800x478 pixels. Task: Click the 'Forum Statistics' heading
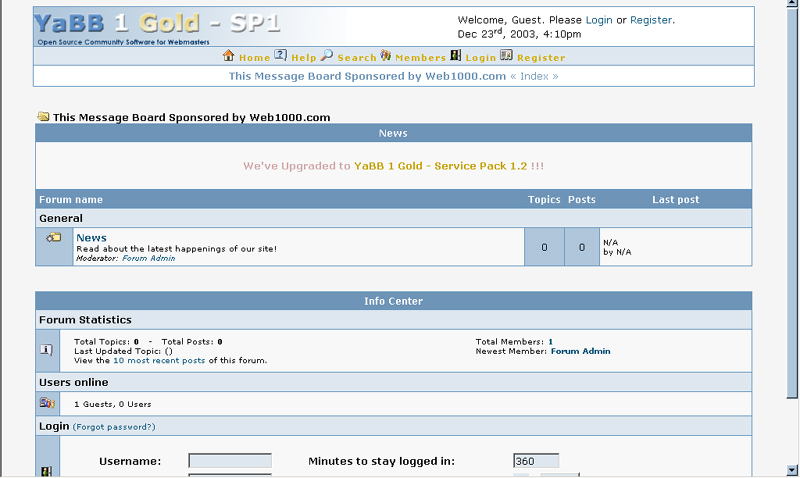(x=85, y=320)
